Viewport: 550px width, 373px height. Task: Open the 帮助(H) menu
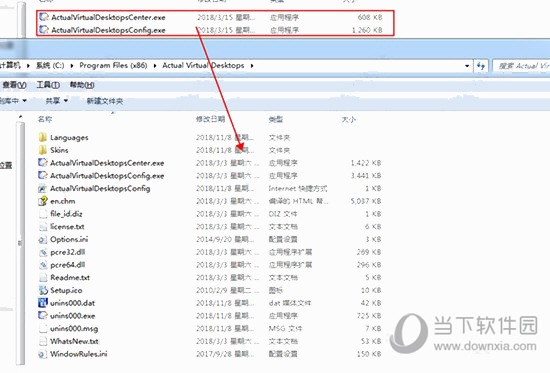click(x=82, y=85)
